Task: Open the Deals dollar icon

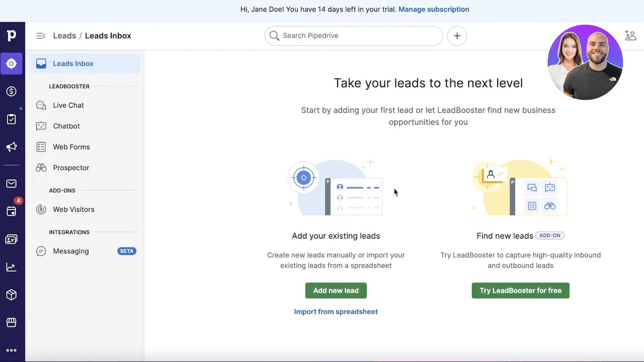Action: 11,92
